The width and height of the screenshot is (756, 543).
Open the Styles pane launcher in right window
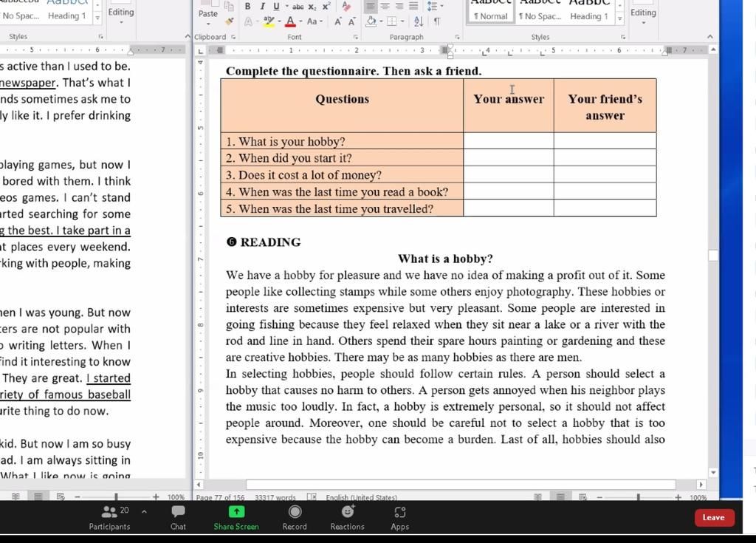(623, 37)
